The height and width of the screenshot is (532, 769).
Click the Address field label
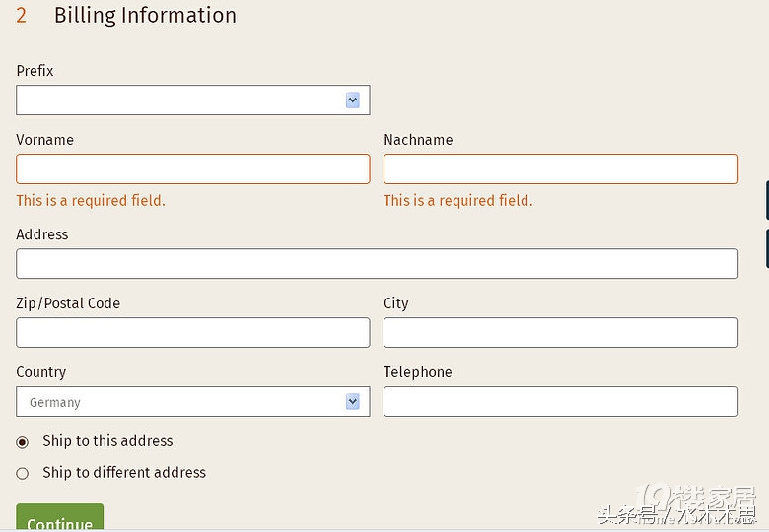(42, 234)
